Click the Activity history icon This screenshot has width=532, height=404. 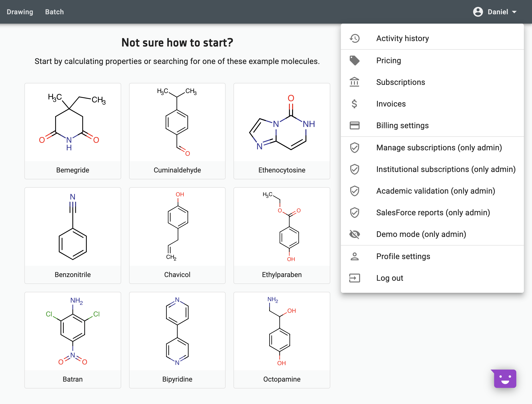[355, 38]
